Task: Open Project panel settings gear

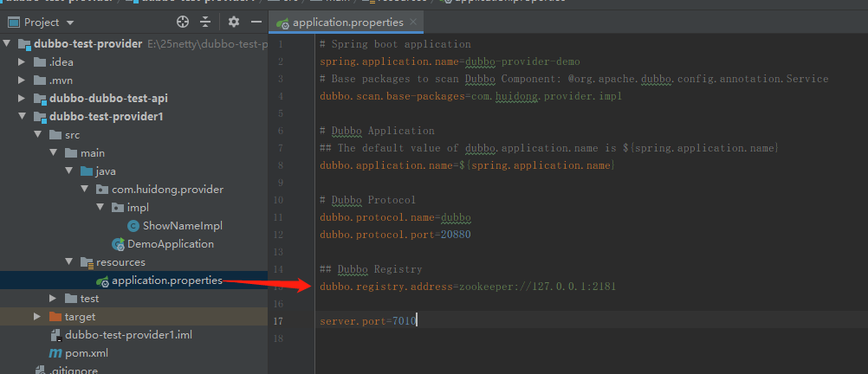Action: point(234,23)
